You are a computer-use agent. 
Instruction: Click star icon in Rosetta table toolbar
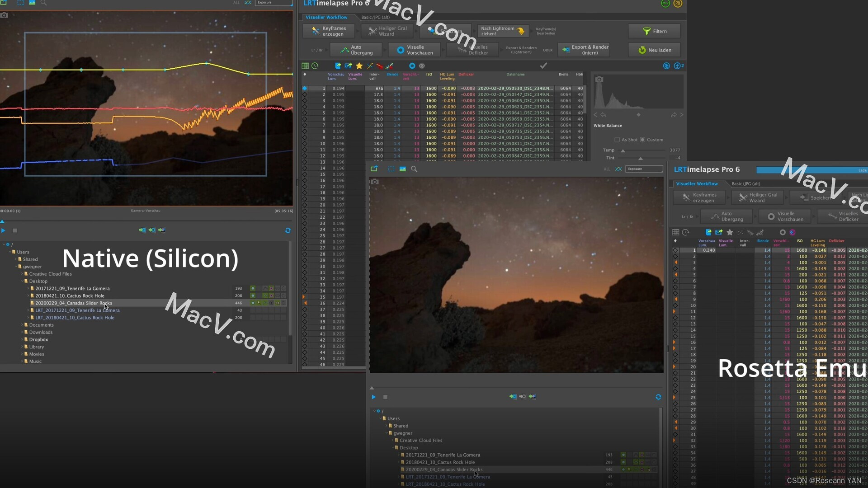[730, 233]
